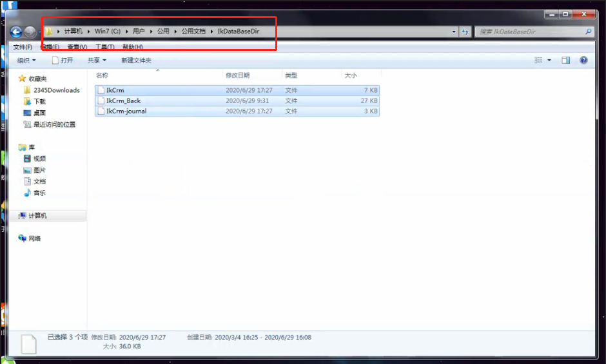This screenshot has width=606, height=364.
Task: Click the 网络 globe icon
Action: point(23,238)
